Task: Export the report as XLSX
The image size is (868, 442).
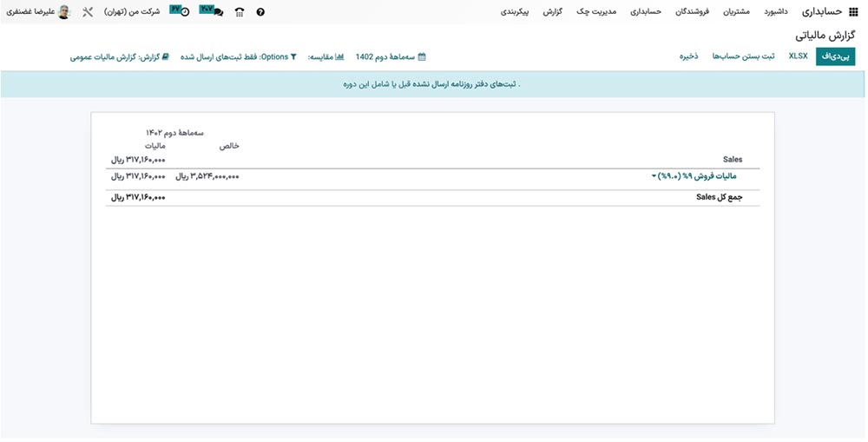Action: (x=798, y=56)
